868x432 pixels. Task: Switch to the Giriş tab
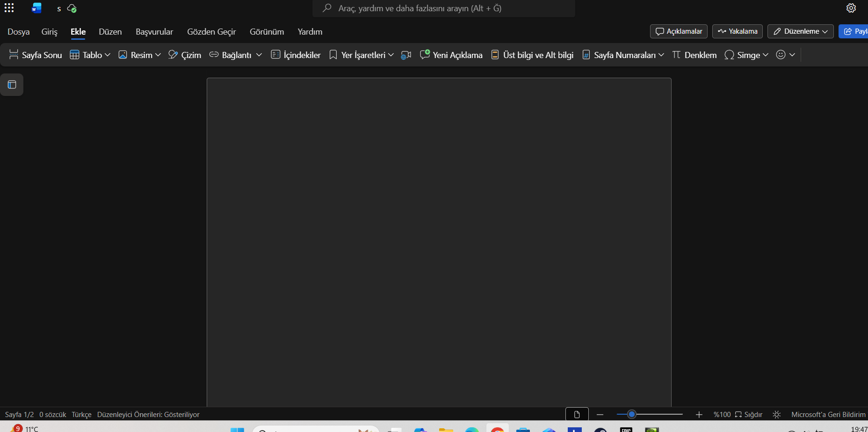click(50, 32)
